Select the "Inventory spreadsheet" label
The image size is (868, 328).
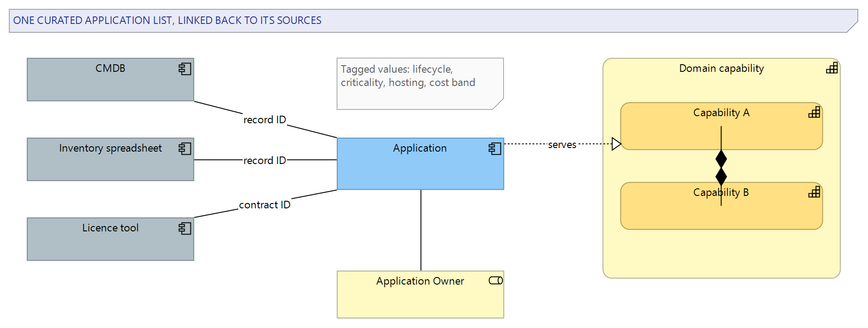coord(110,148)
